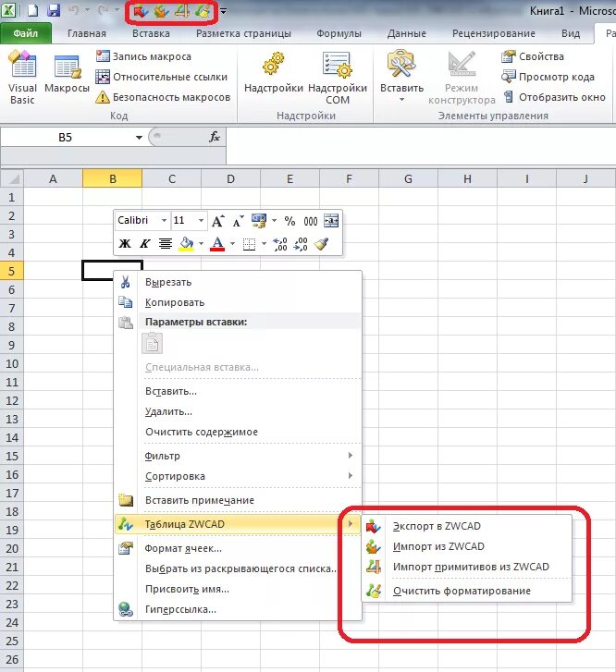Choose Вырезать from context menu
Screen dimensions: 616x672
click(x=238, y=282)
